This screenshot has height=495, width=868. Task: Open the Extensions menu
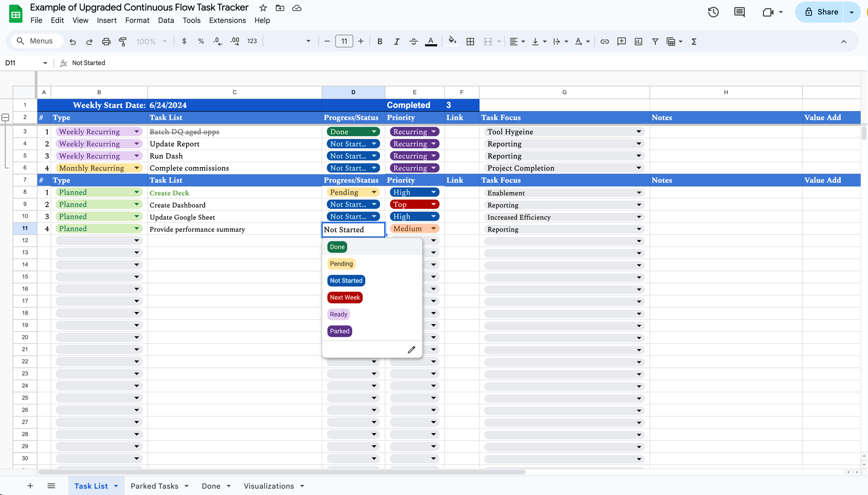click(227, 21)
